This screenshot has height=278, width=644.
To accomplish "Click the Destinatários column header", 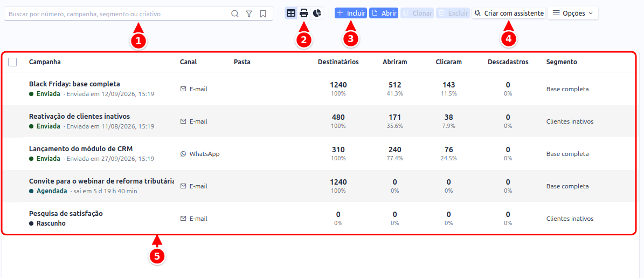I will (338, 62).
